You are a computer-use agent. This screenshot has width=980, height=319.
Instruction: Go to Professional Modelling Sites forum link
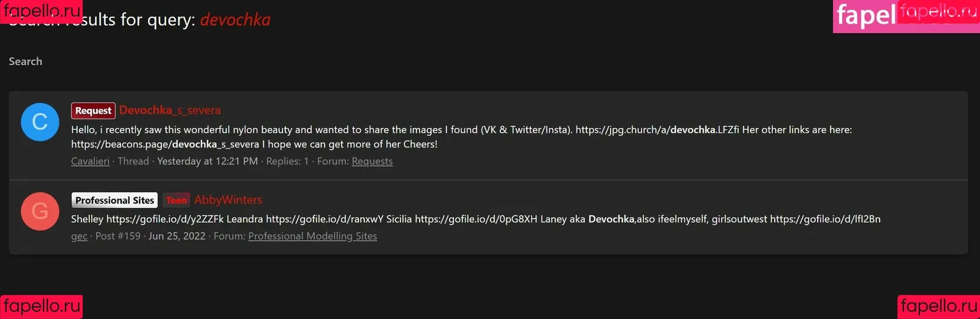[312, 236]
